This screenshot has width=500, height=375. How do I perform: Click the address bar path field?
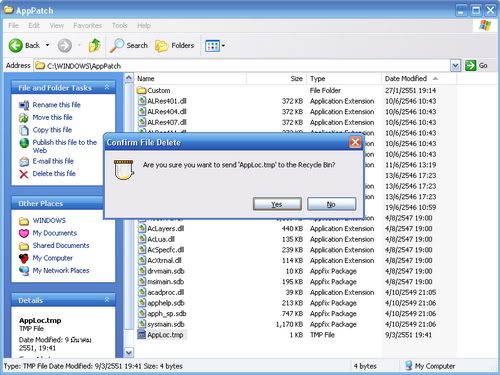(242, 66)
